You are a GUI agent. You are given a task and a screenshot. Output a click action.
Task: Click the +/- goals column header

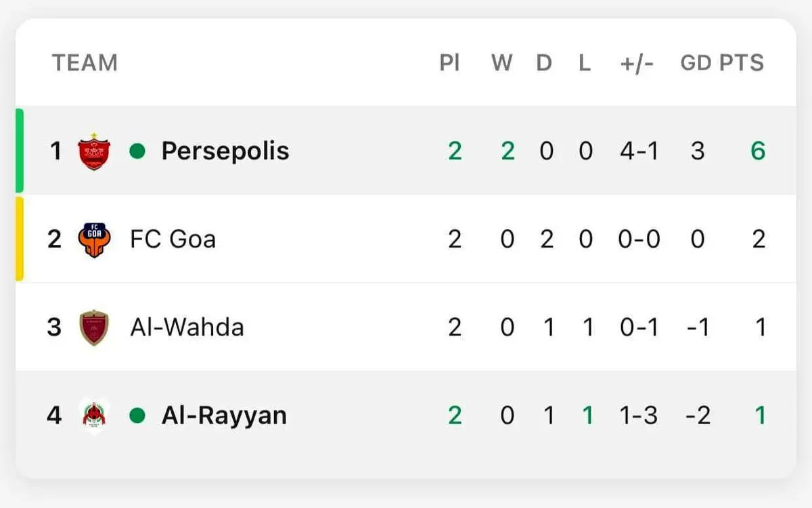pos(637,63)
